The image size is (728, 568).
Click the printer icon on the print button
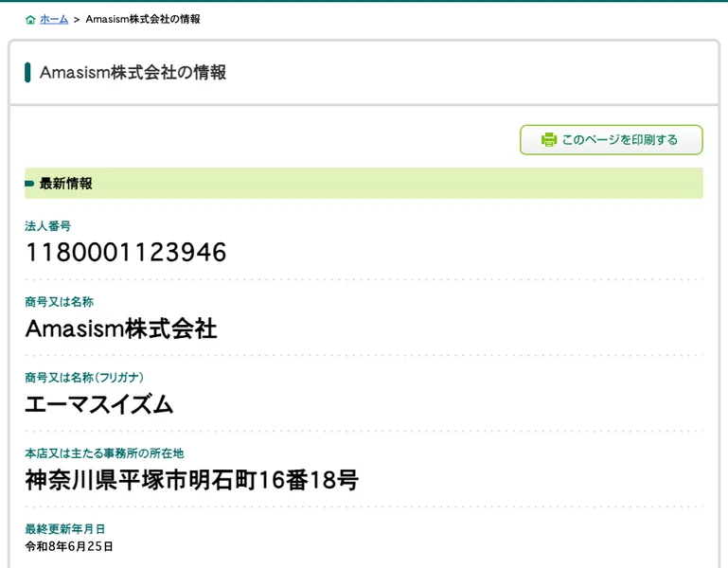(549, 140)
